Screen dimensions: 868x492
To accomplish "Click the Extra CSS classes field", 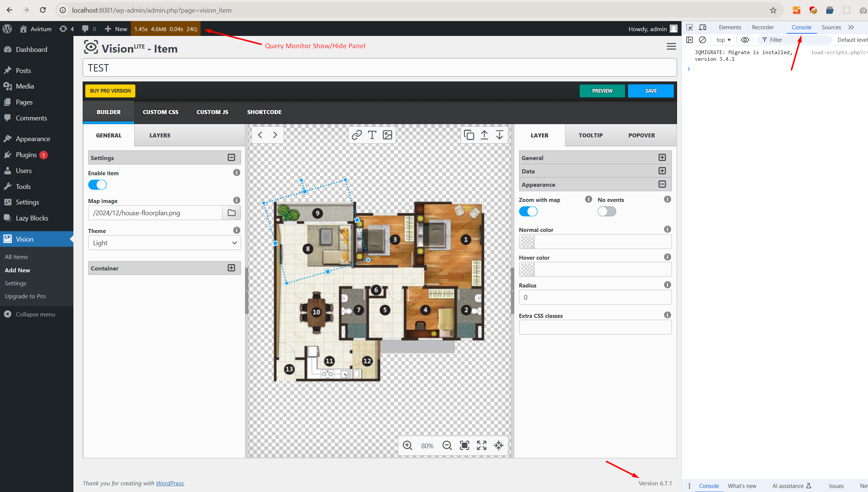I will tap(595, 327).
